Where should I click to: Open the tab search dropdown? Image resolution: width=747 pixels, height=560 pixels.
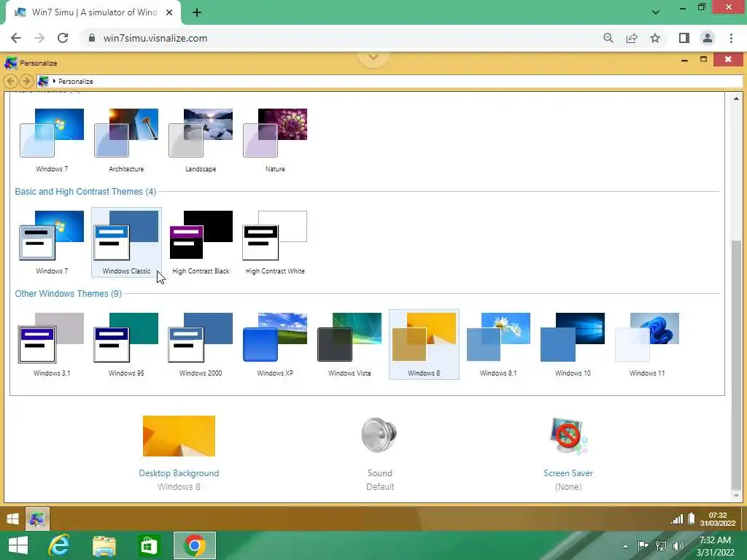(x=656, y=12)
